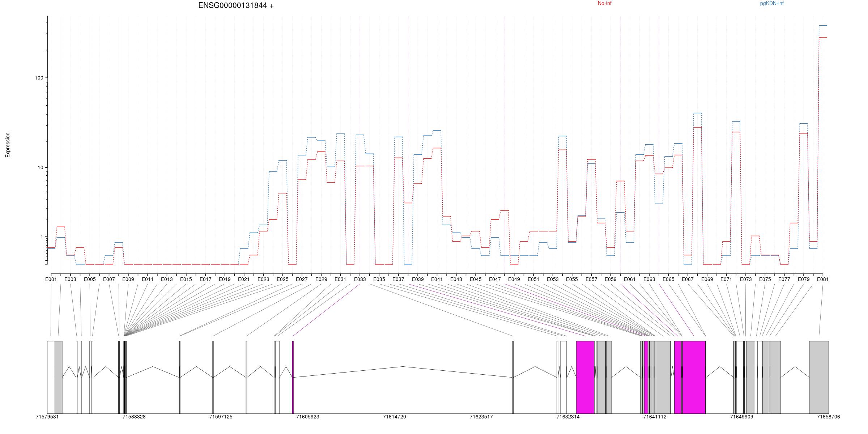The image size is (868, 434).
Task: Select exon label E081 on the axis
Action: 822,279
